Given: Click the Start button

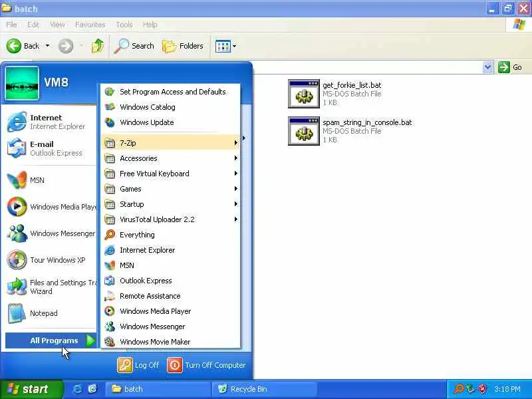Looking at the screenshot, I should click(31, 389).
